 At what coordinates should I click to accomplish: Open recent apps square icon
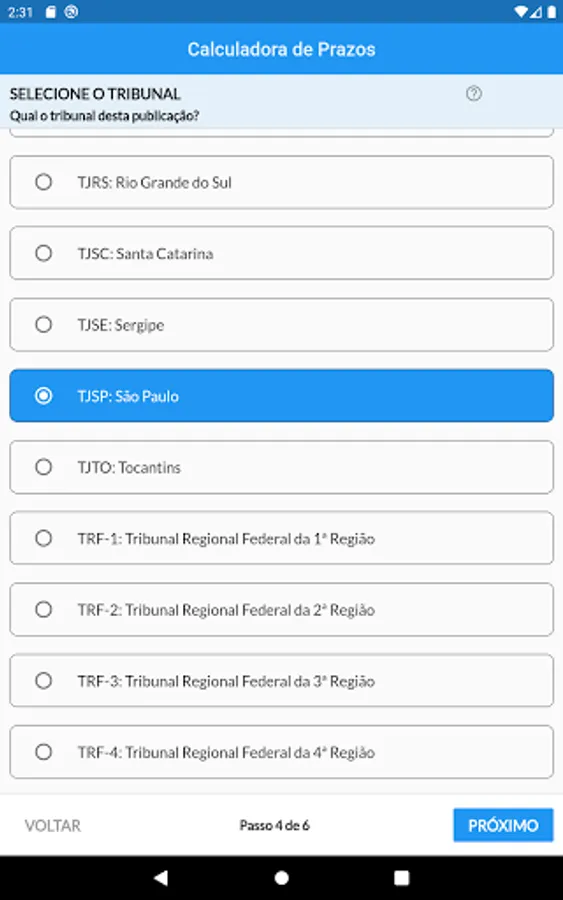pyautogui.click(x=402, y=878)
